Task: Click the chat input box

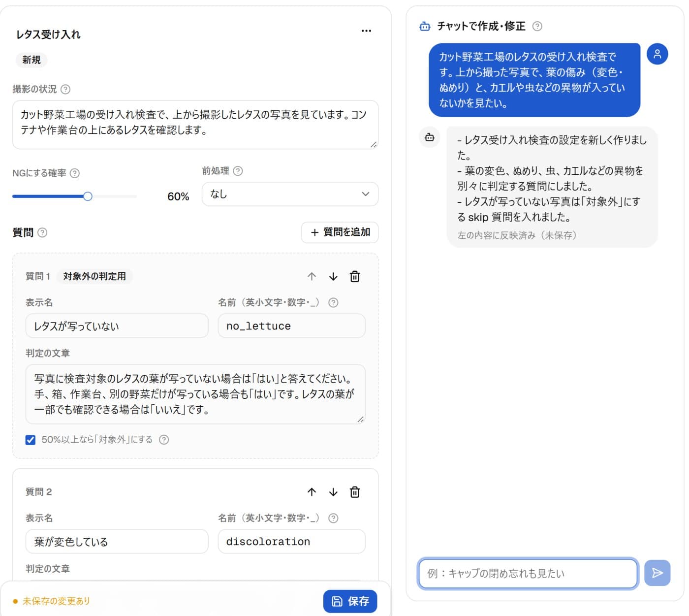Action: tap(528, 573)
